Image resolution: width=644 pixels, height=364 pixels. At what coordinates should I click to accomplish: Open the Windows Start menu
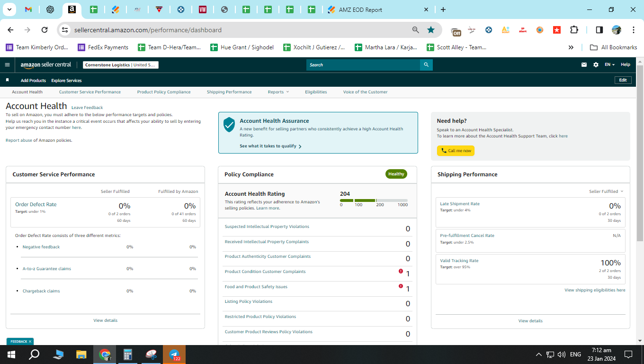click(11, 355)
